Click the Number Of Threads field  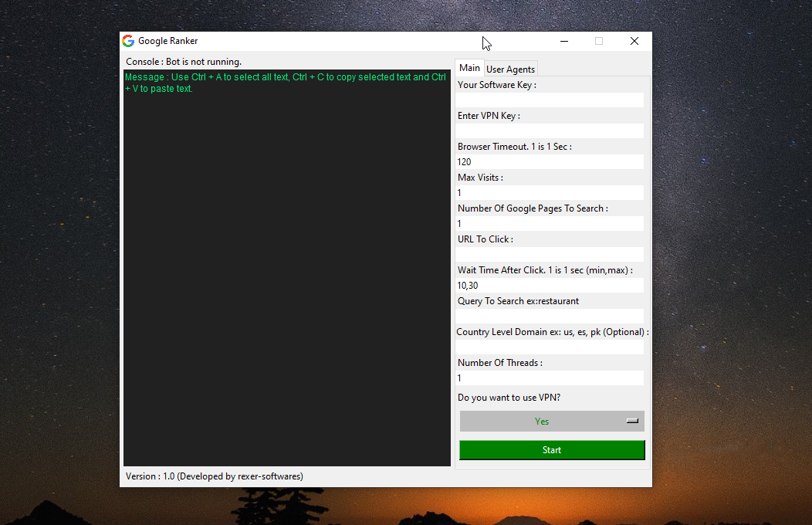tap(550, 378)
